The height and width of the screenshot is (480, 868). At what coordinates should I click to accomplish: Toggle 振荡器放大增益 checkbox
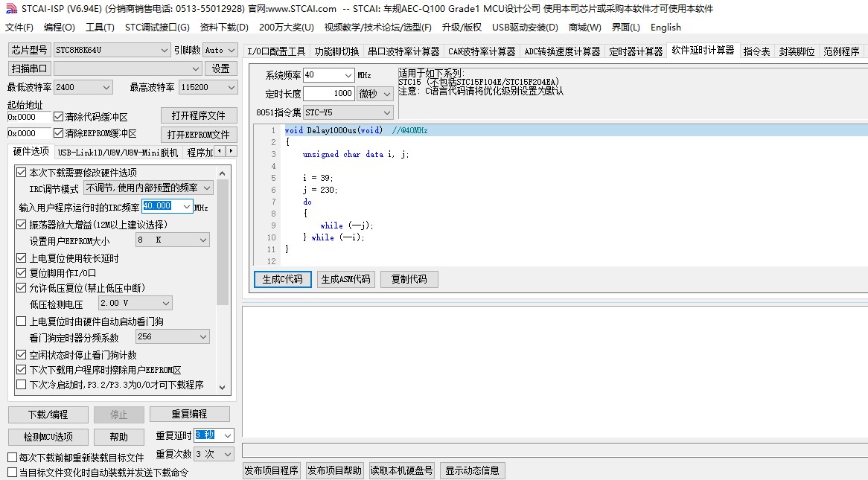click(x=21, y=224)
